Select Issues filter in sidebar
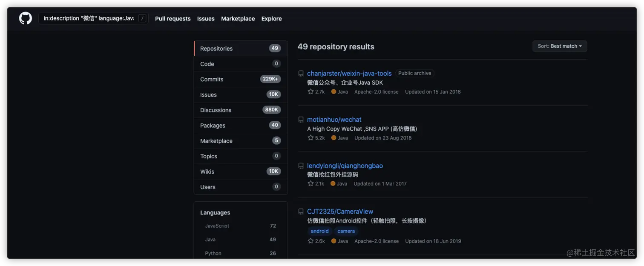This screenshot has height=266, width=644. pyautogui.click(x=241, y=94)
